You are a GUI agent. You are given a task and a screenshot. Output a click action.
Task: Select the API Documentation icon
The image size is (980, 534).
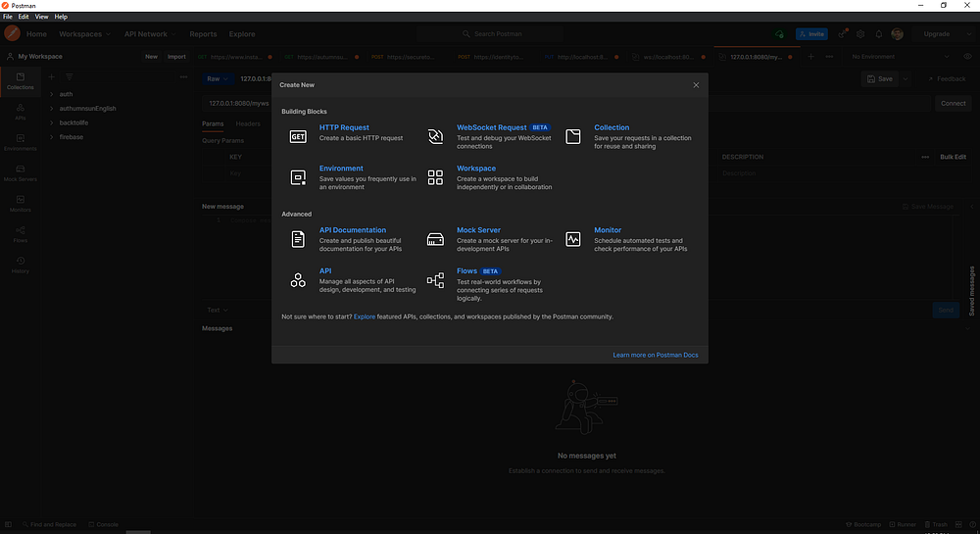point(298,239)
